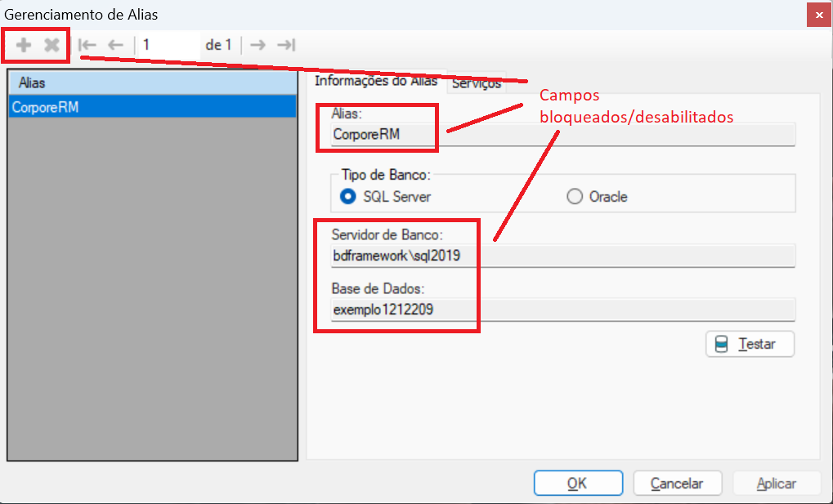Click the Alias field containing CorporeRM
833x504 pixels.
point(562,134)
